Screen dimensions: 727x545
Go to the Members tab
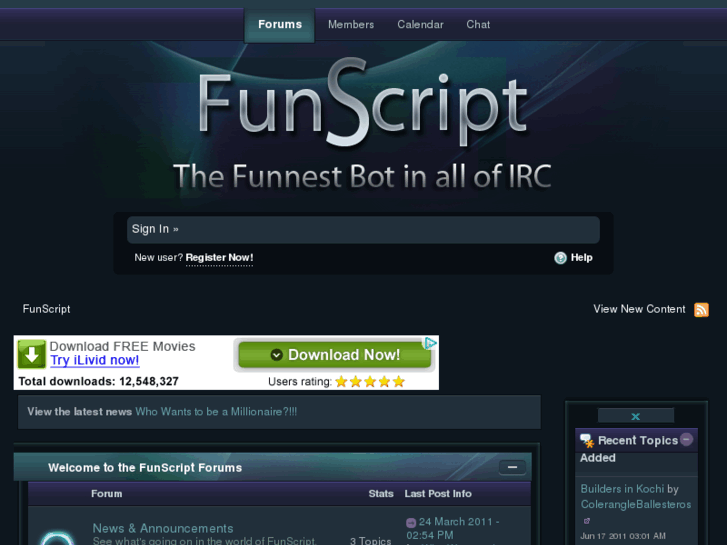(x=351, y=25)
